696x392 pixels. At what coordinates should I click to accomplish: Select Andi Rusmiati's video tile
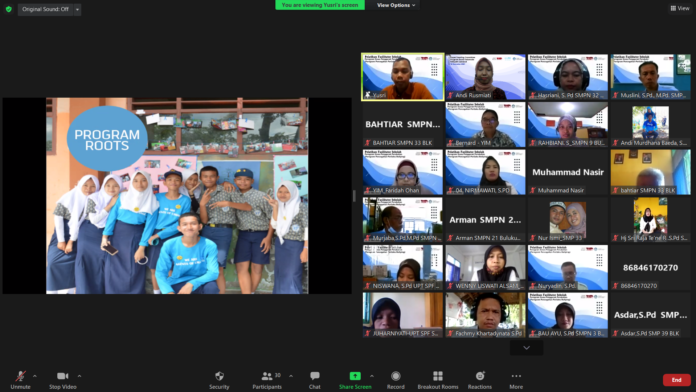[x=485, y=77]
